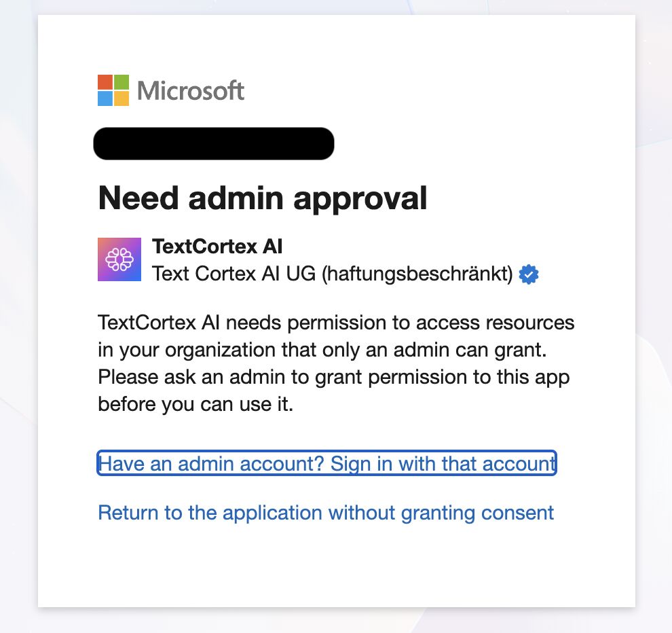Click the blue square of the Microsoft logo
Screen dimensions: 672x633
pos(105,98)
